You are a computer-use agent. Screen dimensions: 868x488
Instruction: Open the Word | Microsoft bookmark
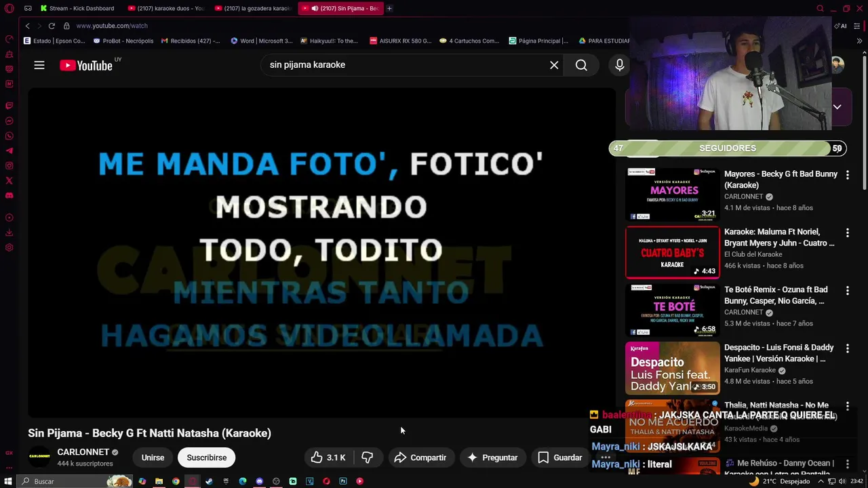[262, 41]
